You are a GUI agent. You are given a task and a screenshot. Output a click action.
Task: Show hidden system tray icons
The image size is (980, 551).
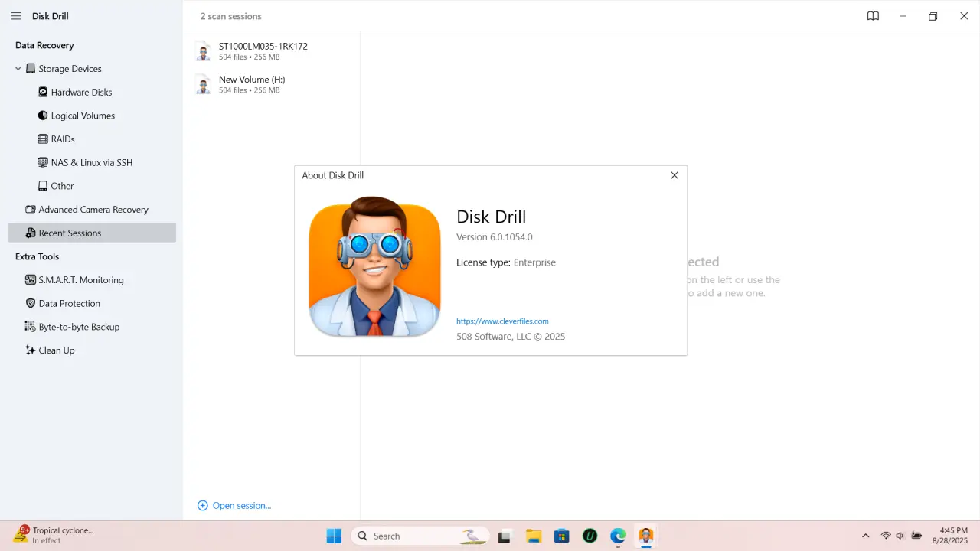tap(866, 536)
